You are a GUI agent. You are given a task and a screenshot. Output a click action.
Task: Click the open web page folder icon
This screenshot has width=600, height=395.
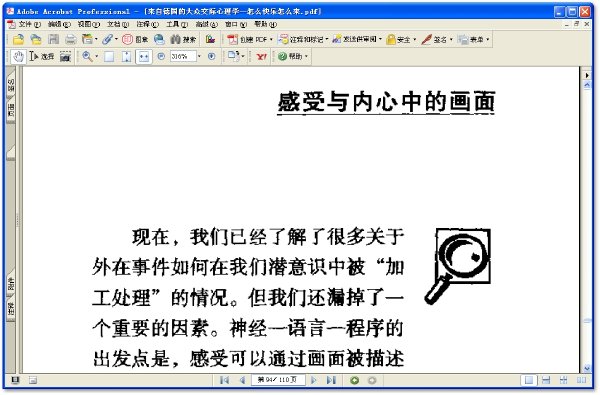pyautogui.click(x=36, y=39)
